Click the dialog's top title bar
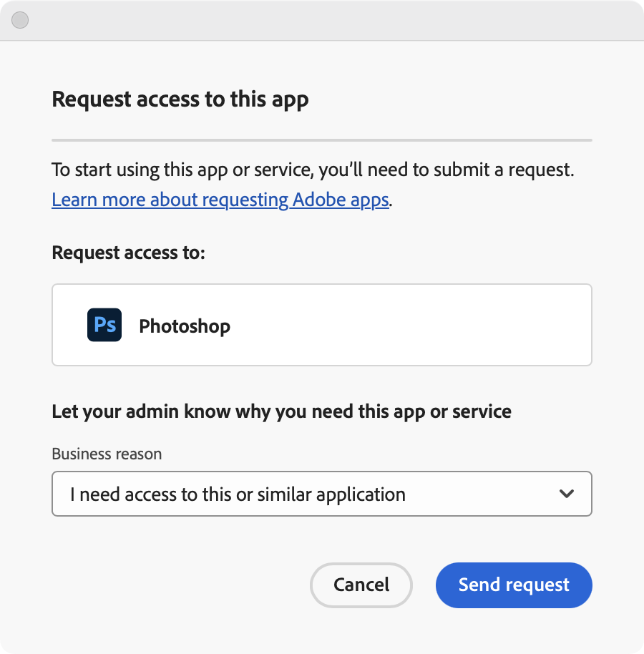 [322, 20]
